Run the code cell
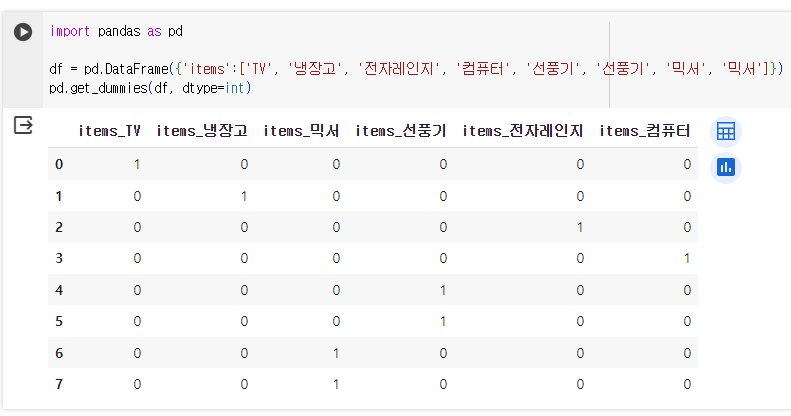The width and height of the screenshot is (791, 416). pos(23,32)
